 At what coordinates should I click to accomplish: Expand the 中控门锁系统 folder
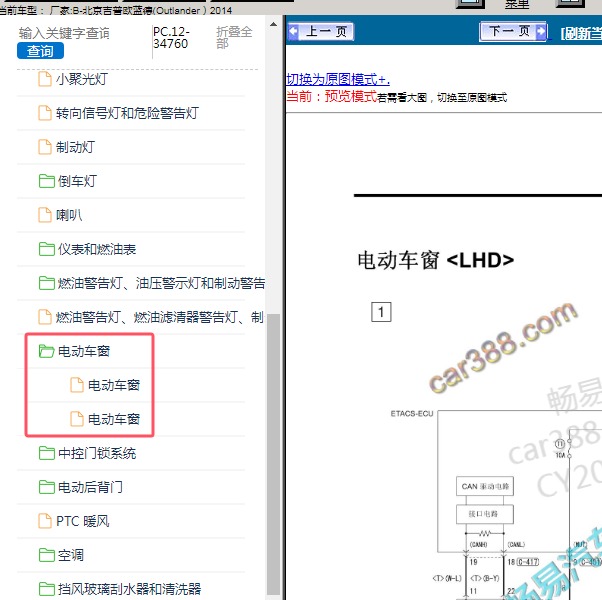click(97, 453)
